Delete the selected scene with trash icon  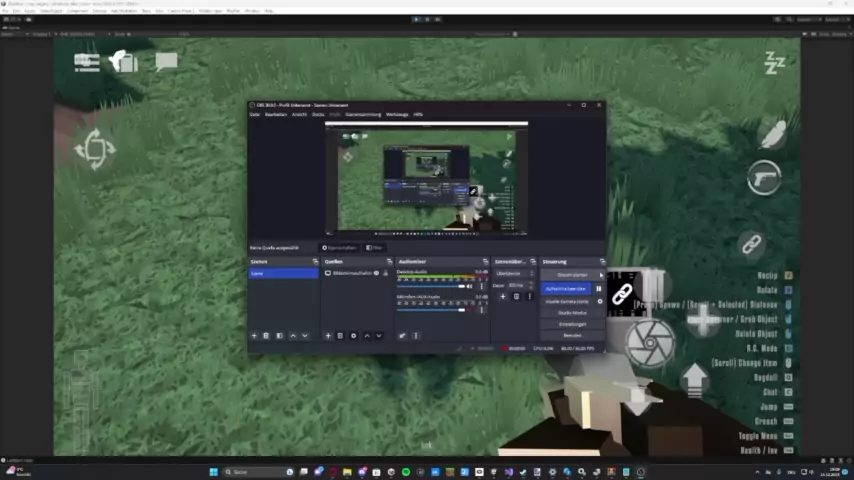pos(266,336)
